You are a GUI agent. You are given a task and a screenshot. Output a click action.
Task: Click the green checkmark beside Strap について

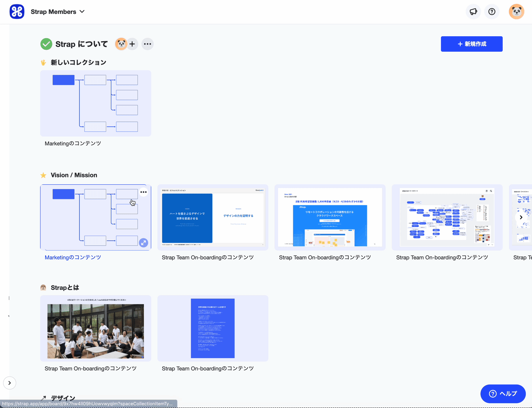click(x=46, y=44)
